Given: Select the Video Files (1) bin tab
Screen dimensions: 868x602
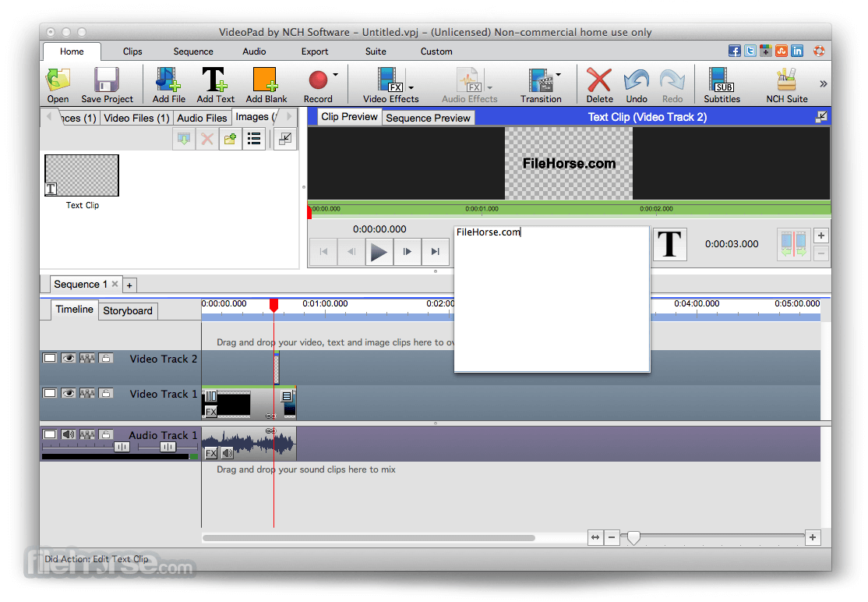Looking at the screenshot, I should 136,118.
